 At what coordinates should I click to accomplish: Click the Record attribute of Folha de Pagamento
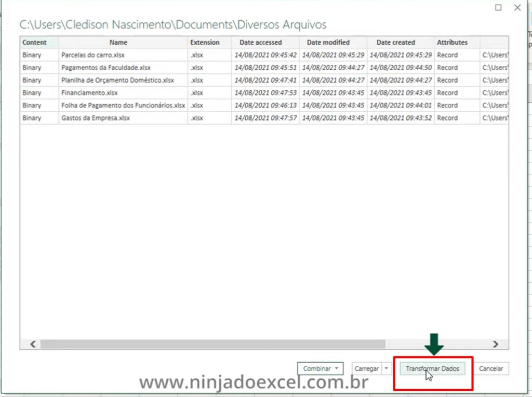pos(450,105)
